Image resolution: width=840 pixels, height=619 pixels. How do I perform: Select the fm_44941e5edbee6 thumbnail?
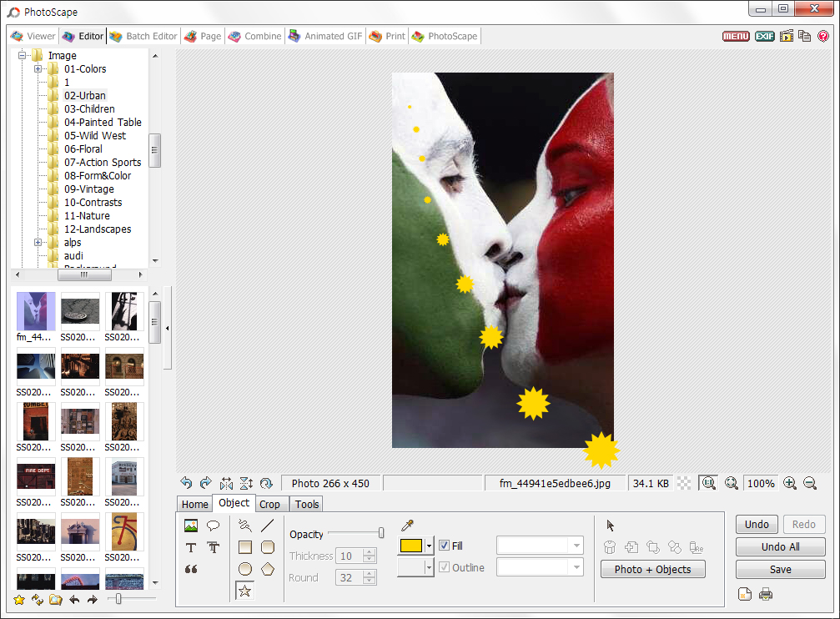pos(35,309)
